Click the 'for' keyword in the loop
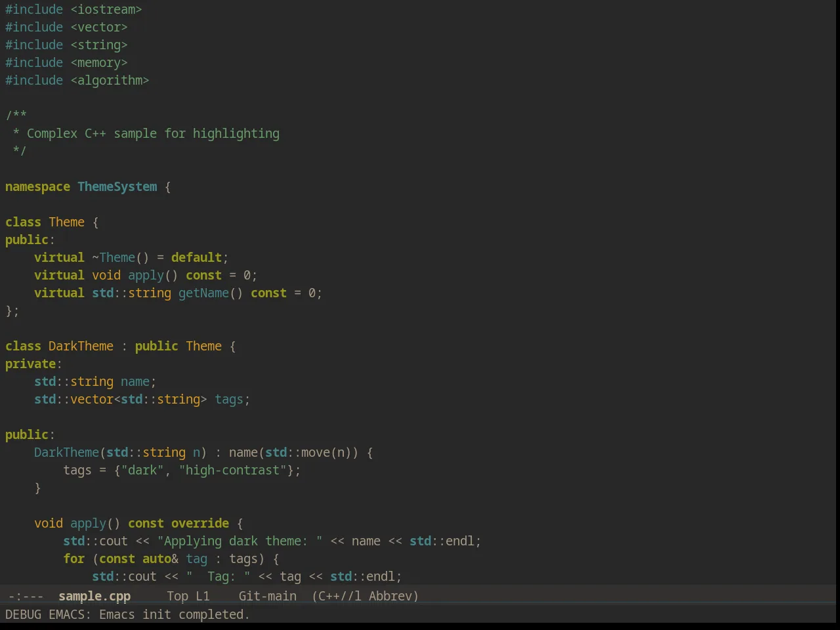This screenshot has width=840, height=630. click(73, 558)
